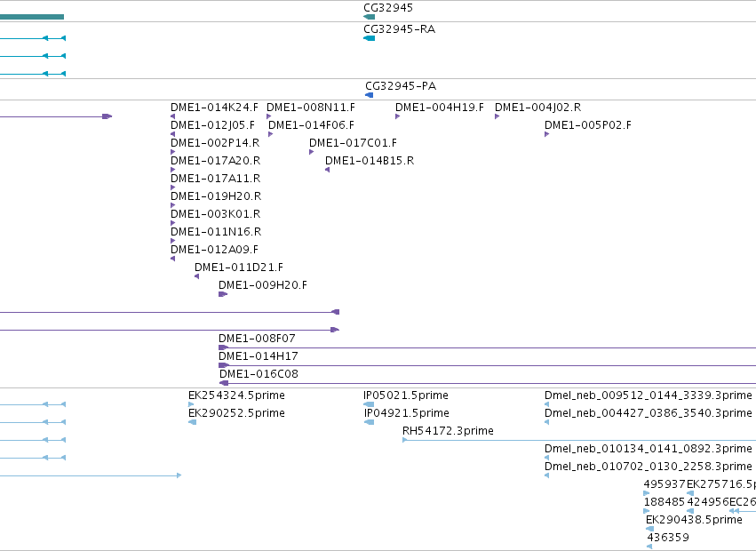Click the 188485 EST label
Image resolution: width=756 pixels, height=551 pixels.
(x=664, y=502)
